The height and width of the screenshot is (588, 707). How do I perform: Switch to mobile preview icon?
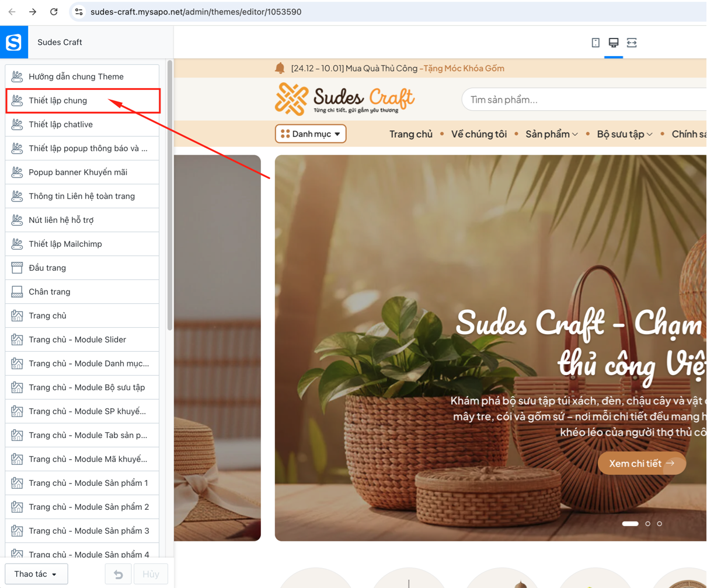(595, 43)
